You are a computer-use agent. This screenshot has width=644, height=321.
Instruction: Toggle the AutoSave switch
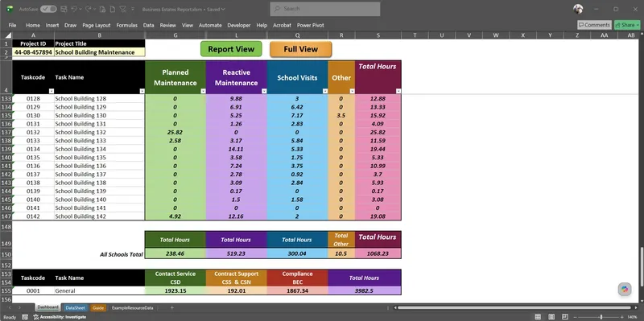click(x=48, y=9)
